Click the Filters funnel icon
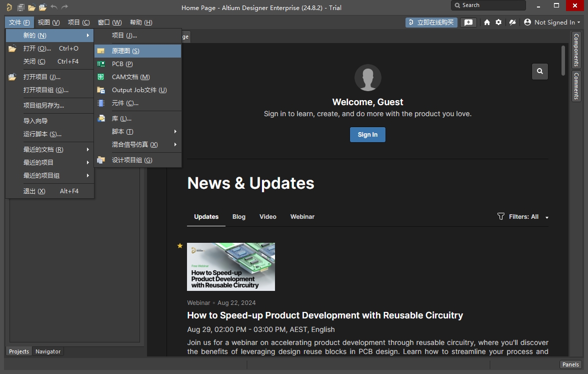Image resolution: width=588 pixels, height=374 pixels. click(x=500, y=216)
